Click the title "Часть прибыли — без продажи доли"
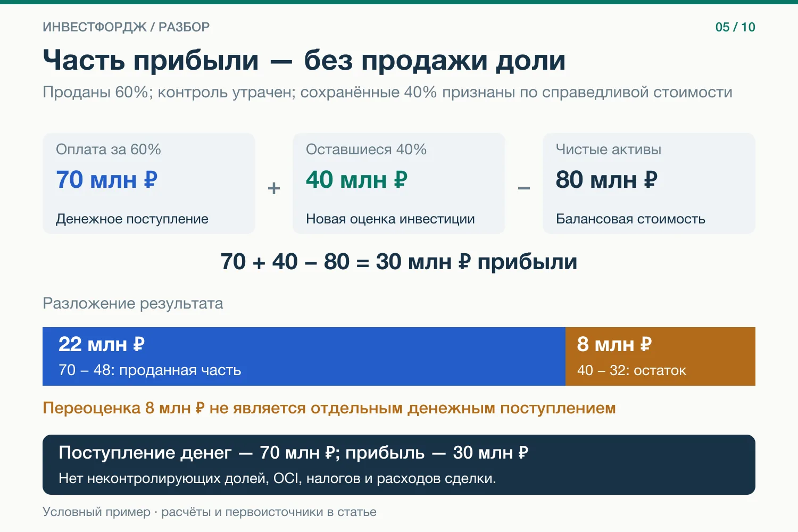Screen dimensions: 798x532 tap(304, 60)
